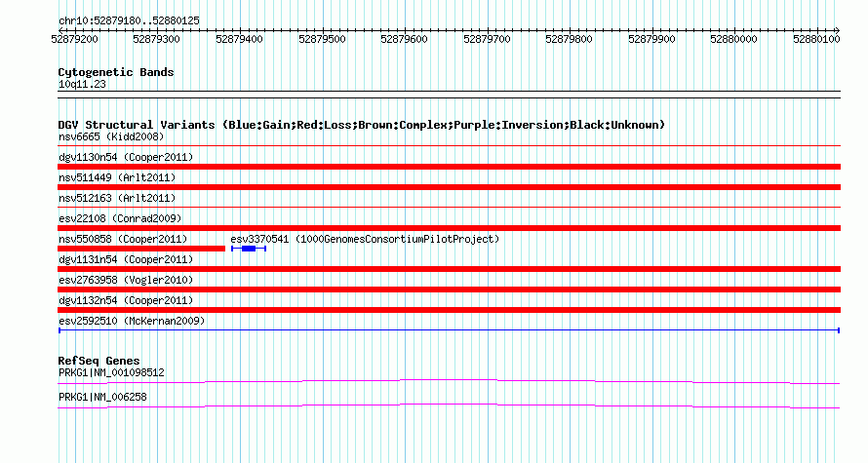Open variant esv3370541 (1000GenomesConsortiumPilotProject) label
Screen dimensions: 868x463
coord(365,239)
